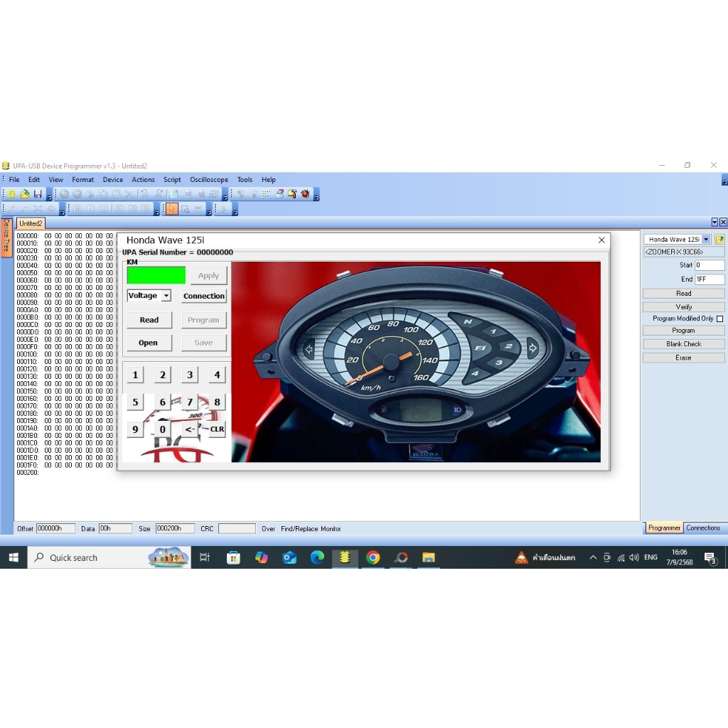728x728 pixels.
Task: Click the zoom selection magnifier tool icon
Action: point(185,209)
